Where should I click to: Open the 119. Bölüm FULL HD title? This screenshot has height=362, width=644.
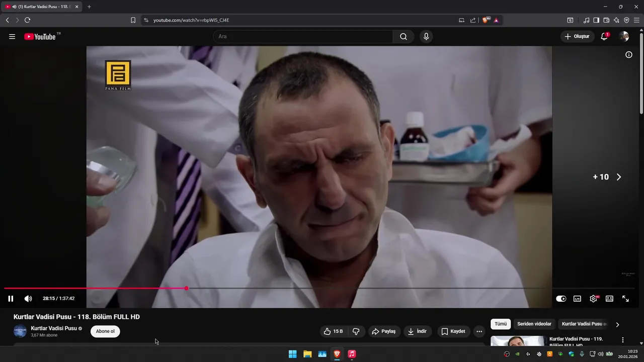pyautogui.click(x=576, y=342)
